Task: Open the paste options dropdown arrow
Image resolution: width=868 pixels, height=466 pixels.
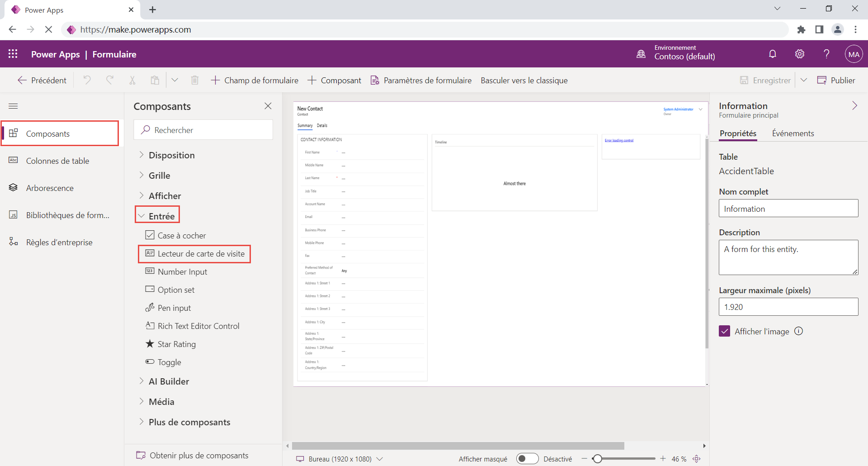Action: click(175, 80)
